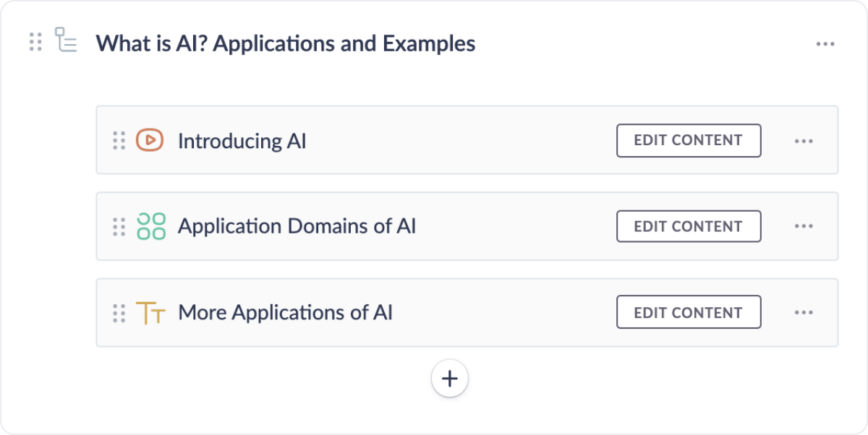Add a new item with the plus button
This screenshot has width=868, height=435.
point(450,379)
